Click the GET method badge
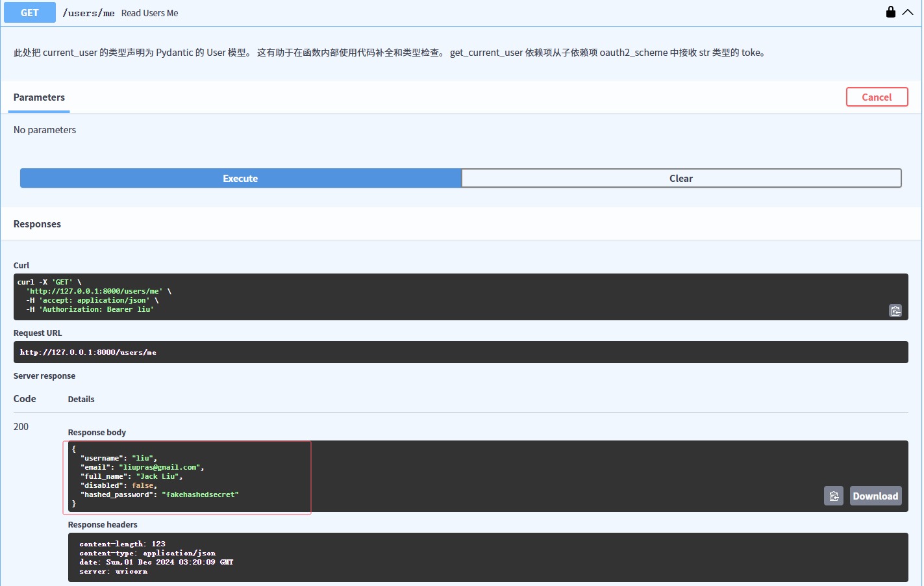924x586 pixels. (x=29, y=12)
